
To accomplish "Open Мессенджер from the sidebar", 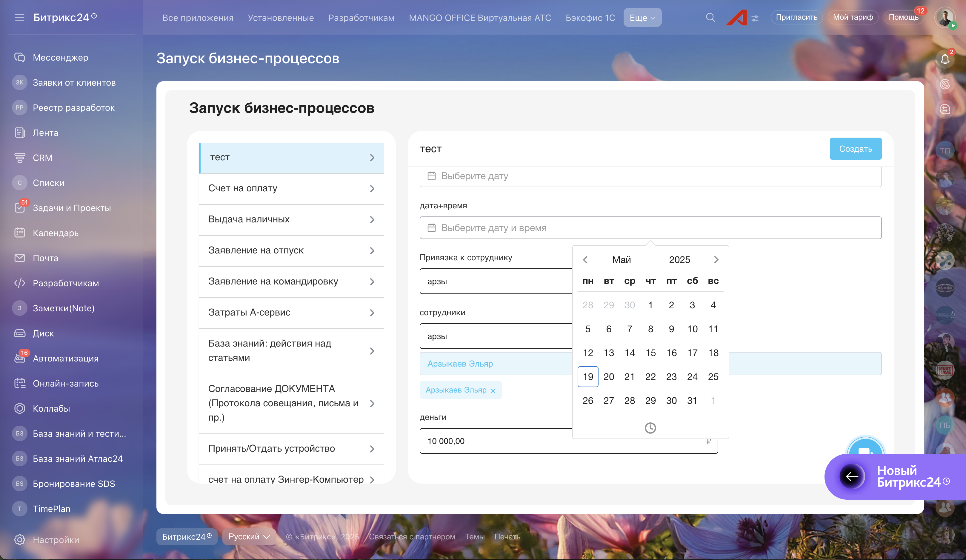I will coord(60,58).
